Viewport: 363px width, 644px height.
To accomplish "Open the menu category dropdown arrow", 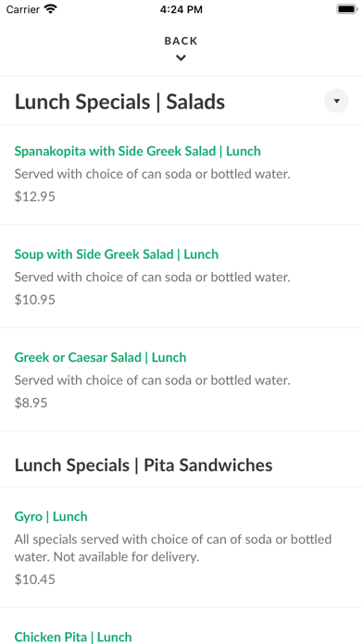I will [x=336, y=101].
